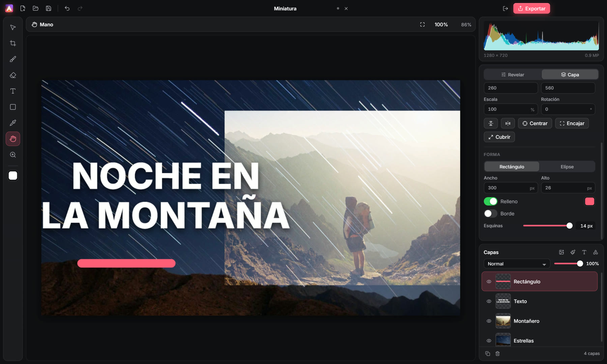Save the document
Viewport: 607px width, 364px height.
pos(49,8)
